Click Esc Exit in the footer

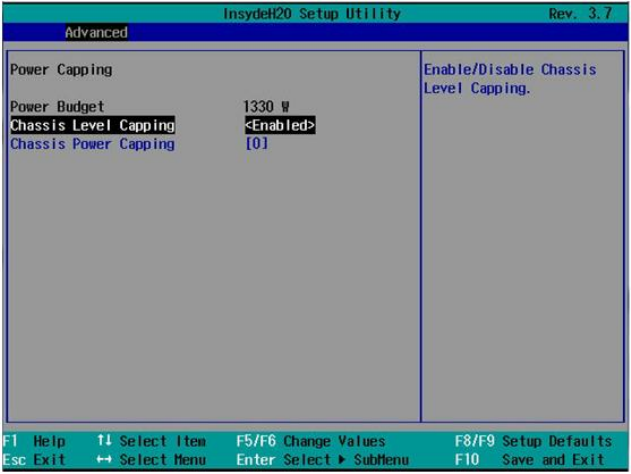[x=34, y=460]
